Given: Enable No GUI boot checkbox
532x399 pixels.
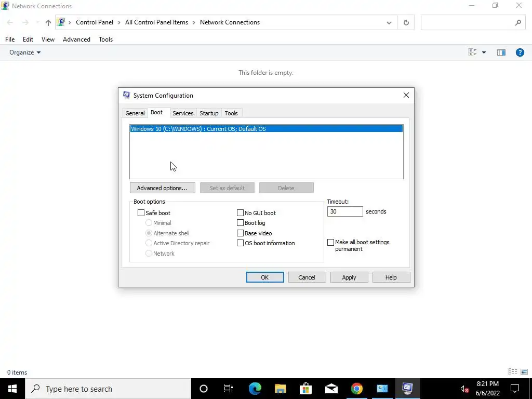Looking at the screenshot, I should click(x=240, y=213).
